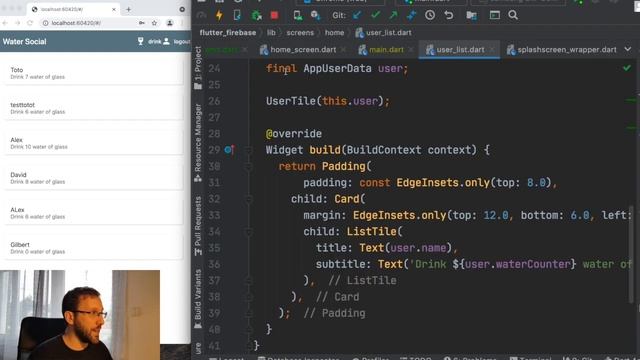The height and width of the screenshot is (360, 640).
Task: Click Git commit green checkmark
Action: click(x=376, y=15)
